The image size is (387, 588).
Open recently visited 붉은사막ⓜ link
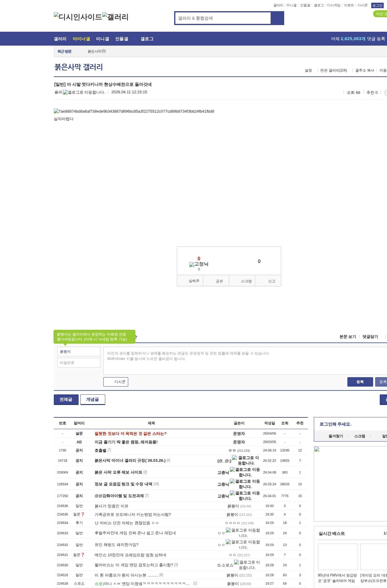(x=97, y=51)
